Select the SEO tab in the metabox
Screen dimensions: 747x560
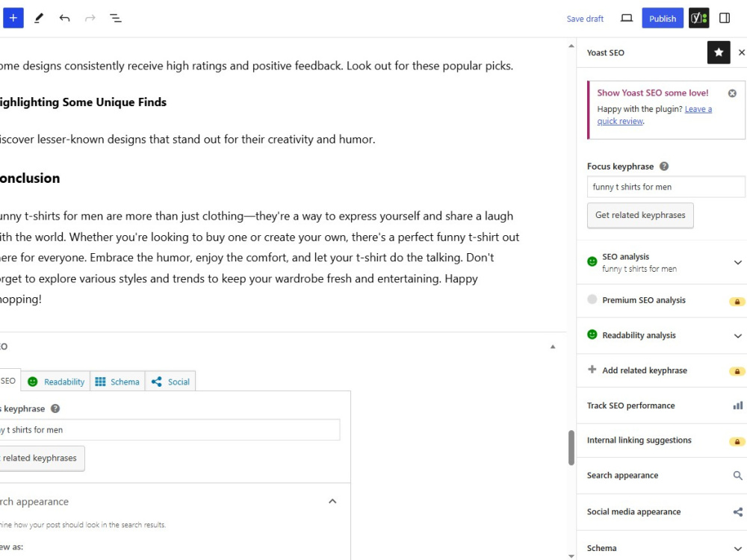(9, 381)
